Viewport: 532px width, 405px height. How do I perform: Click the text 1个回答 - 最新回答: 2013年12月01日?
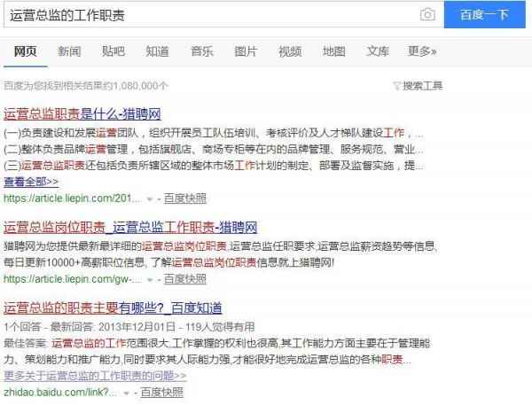[x=90, y=327]
